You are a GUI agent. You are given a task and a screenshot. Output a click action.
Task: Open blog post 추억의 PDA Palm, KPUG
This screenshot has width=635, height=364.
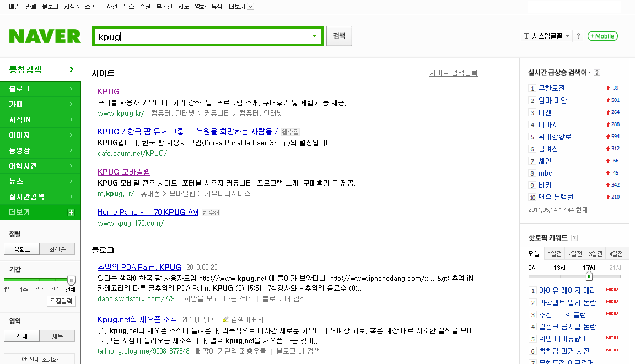coord(139,267)
